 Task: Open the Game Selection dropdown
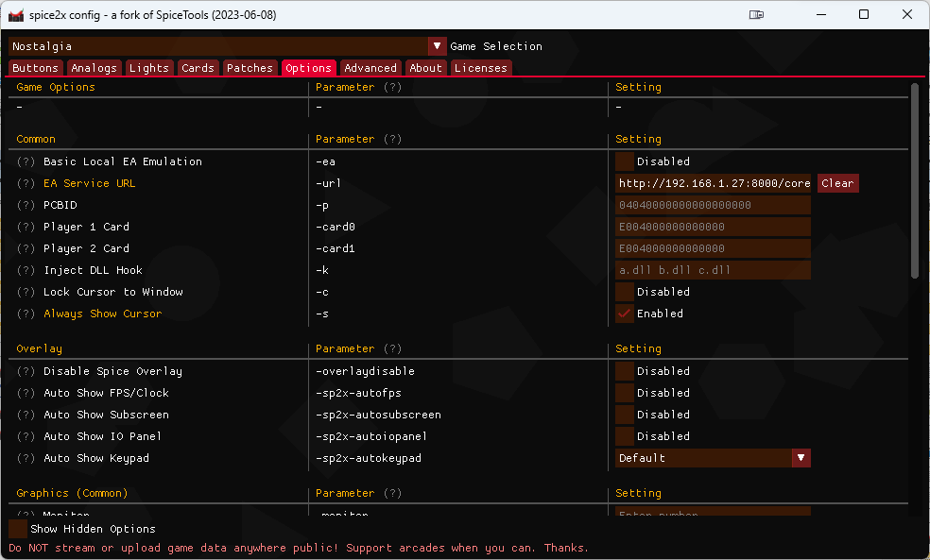point(436,45)
